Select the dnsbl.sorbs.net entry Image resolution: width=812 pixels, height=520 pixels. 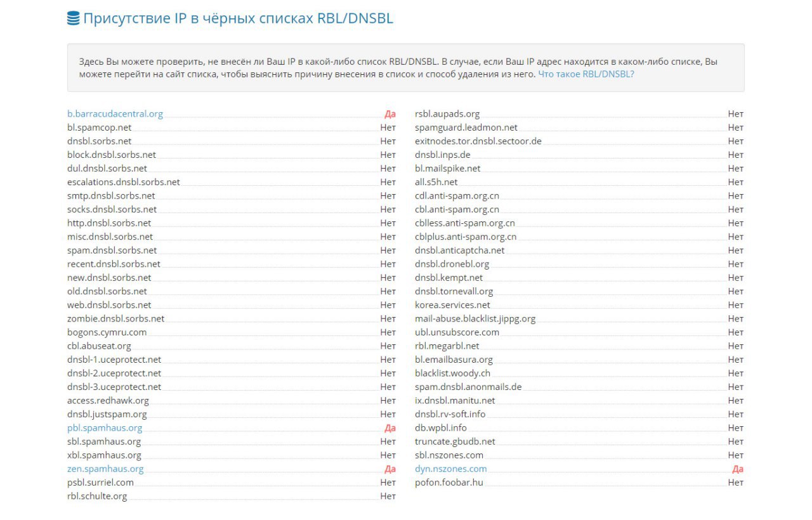[100, 141]
